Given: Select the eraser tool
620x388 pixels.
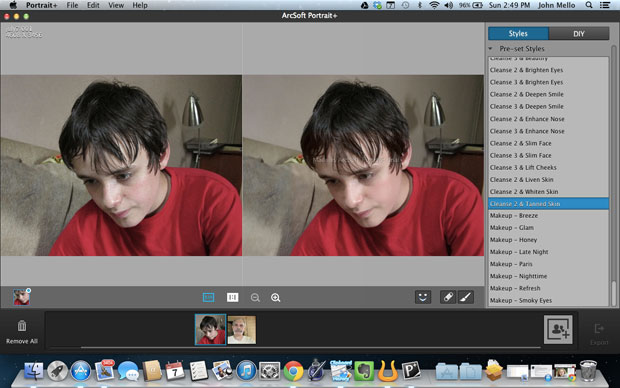Looking at the screenshot, I should click(448, 297).
